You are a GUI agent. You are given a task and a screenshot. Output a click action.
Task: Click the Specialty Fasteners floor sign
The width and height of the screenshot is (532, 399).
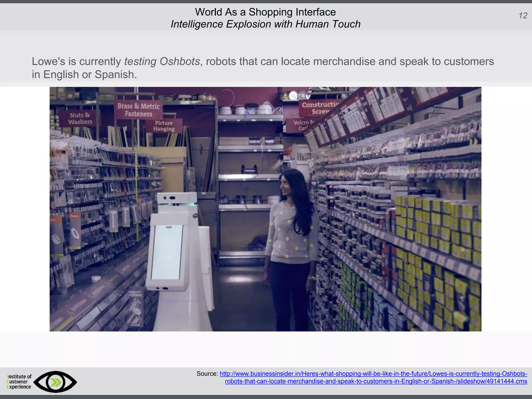[135, 307]
